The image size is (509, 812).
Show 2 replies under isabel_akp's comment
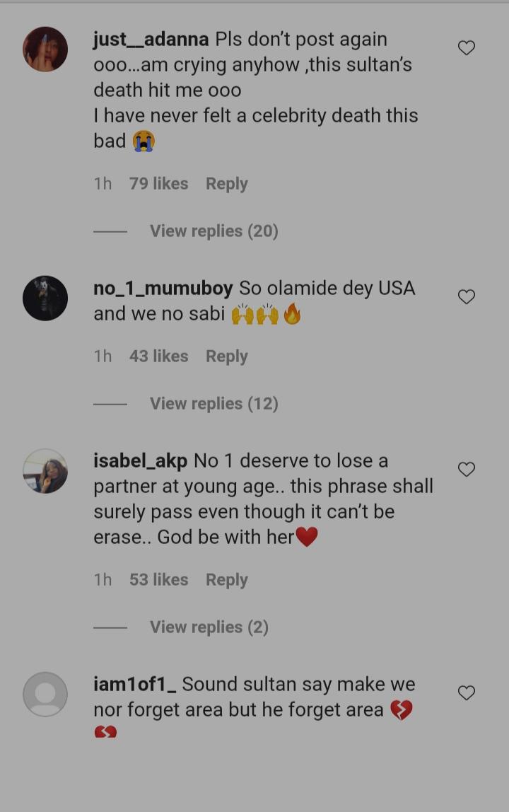[209, 627]
